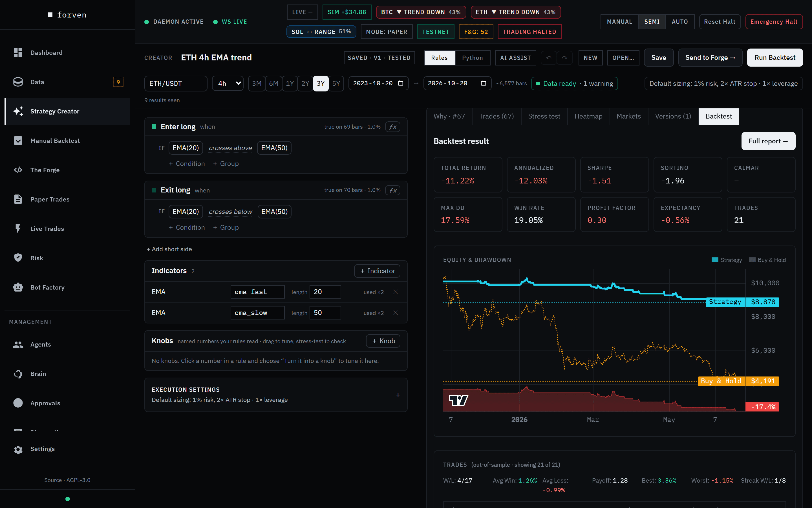Toggle Enter long green square indicator
This screenshot has height=508, width=812.
pyautogui.click(x=154, y=127)
